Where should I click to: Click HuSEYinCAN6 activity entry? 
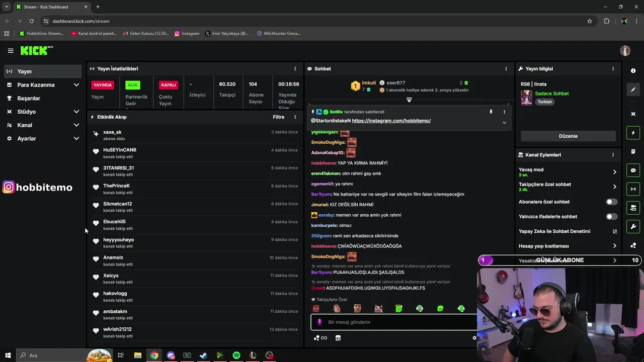coord(195,153)
